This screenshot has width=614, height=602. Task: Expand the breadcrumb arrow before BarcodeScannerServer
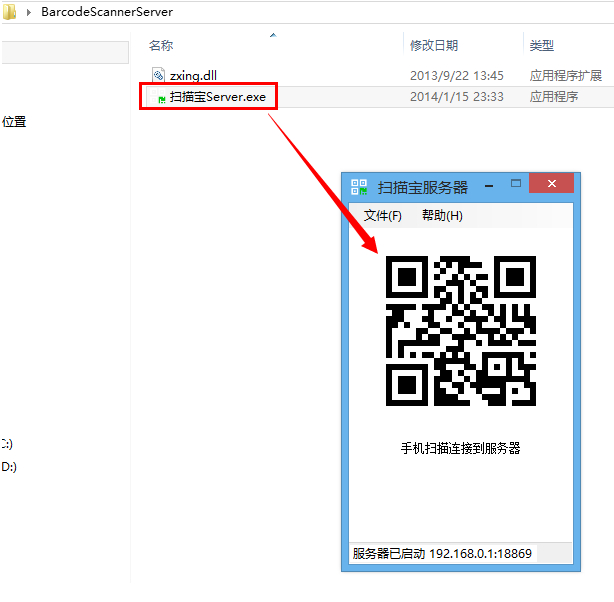(29, 12)
